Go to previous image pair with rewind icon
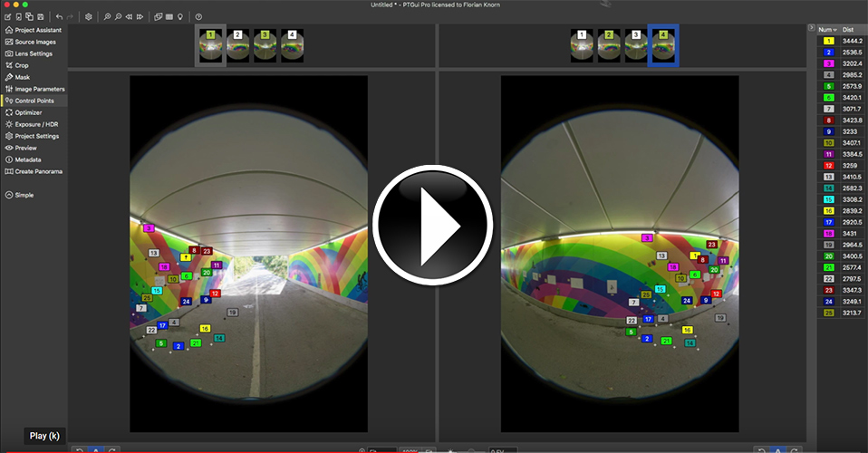This screenshot has height=453, width=868. tap(129, 17)
